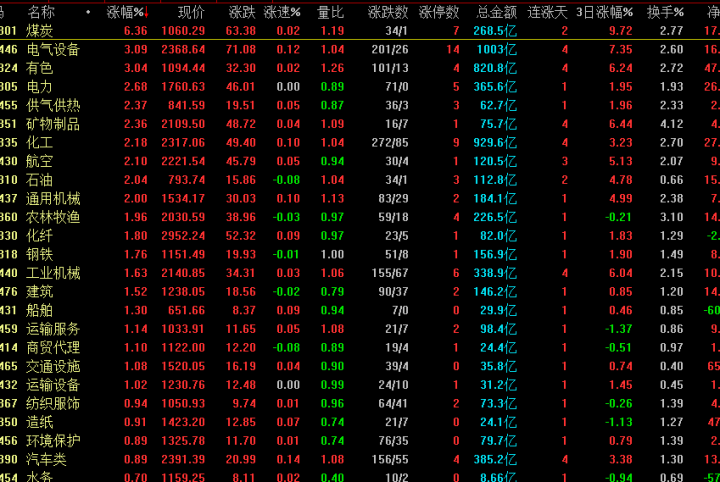This screenshot has height=482, width=720.
Task: Click the 量比 column header
Action: (331, 13)
